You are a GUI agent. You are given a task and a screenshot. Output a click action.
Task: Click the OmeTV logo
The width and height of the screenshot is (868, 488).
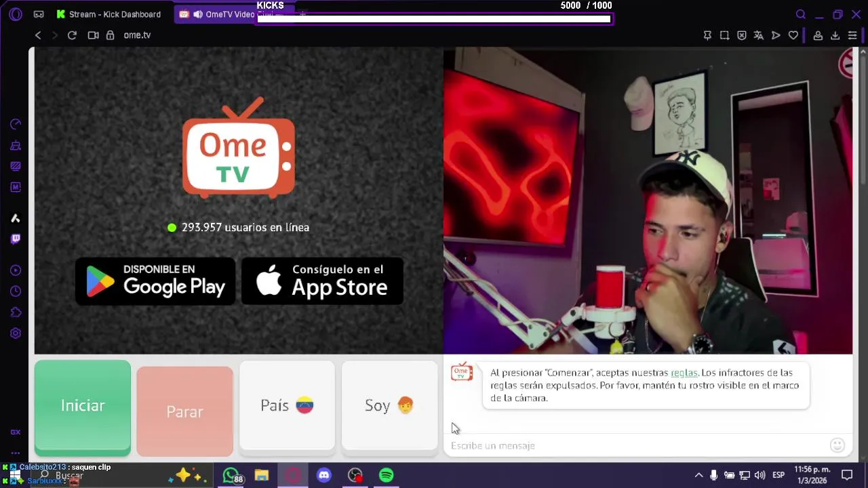coord(239,148)
